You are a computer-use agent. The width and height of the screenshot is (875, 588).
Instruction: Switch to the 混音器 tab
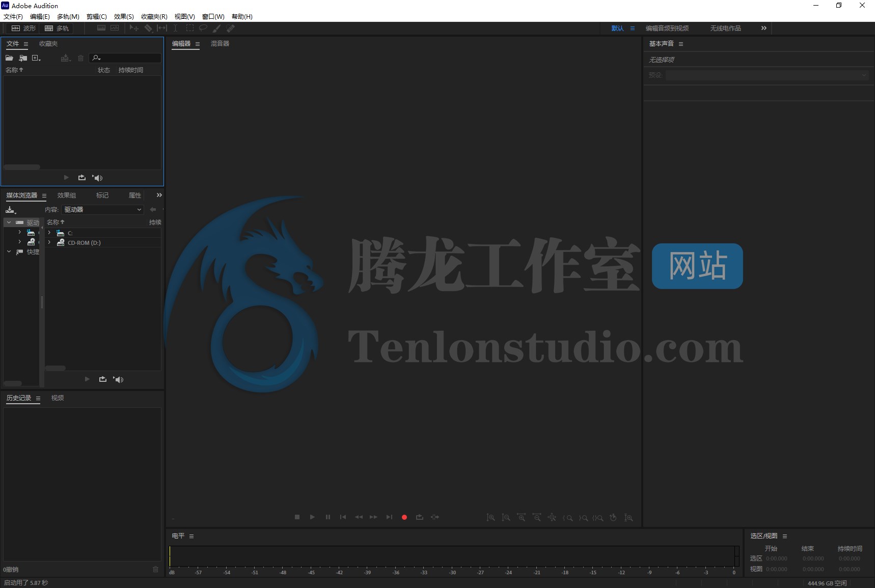click(x=220, y=44)
